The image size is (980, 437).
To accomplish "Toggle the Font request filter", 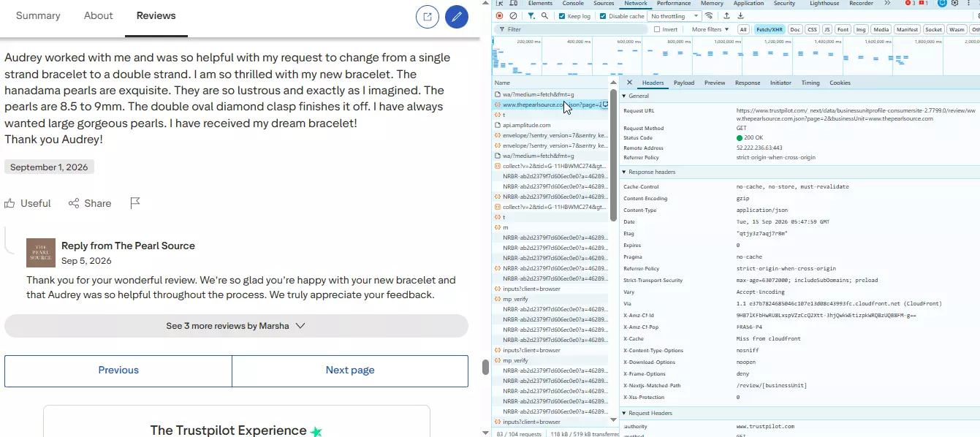I will tap(843, 29).
